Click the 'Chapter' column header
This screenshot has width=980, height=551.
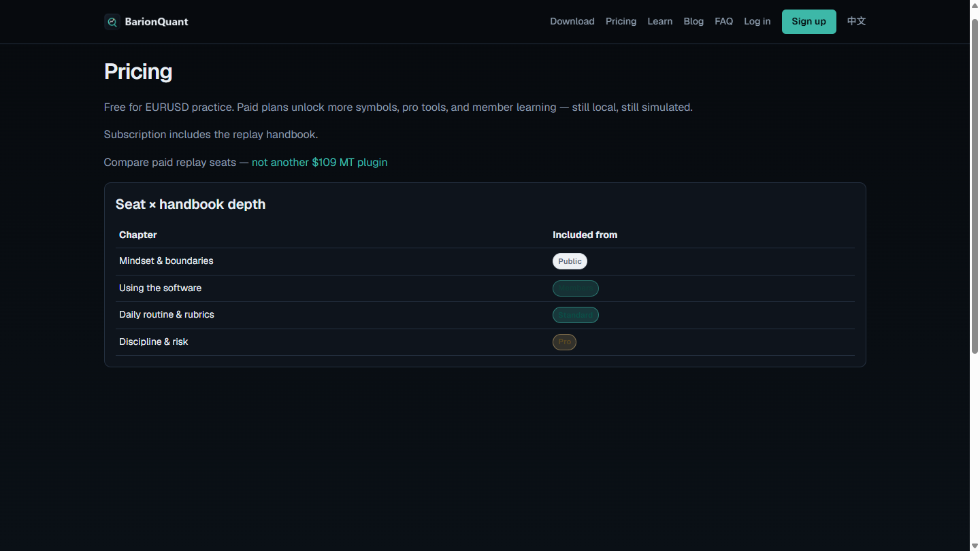138,235
